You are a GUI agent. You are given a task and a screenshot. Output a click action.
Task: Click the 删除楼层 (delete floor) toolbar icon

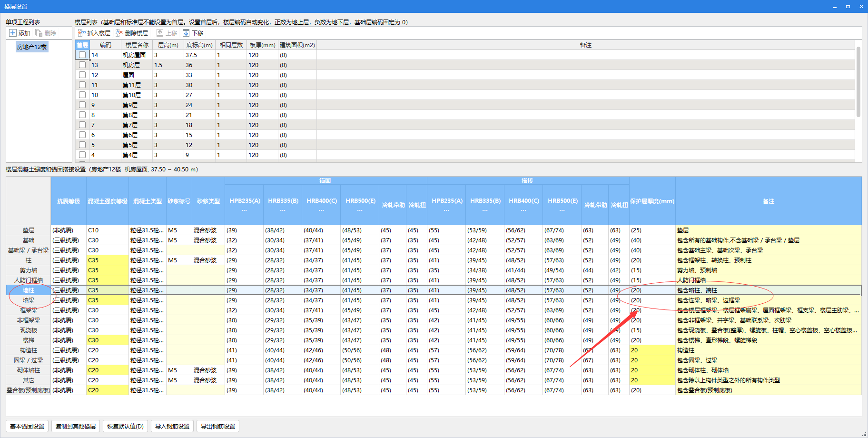(132, 33)
